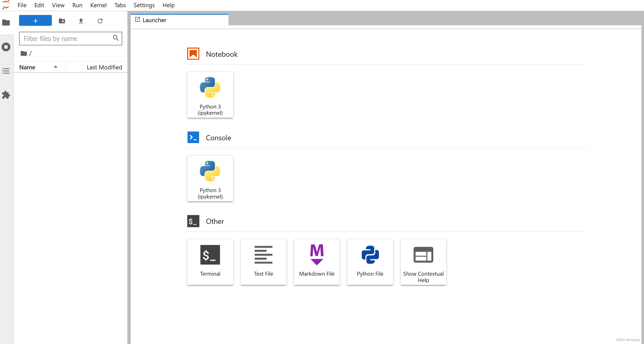Open a Python 3 console

coord(210,178)
